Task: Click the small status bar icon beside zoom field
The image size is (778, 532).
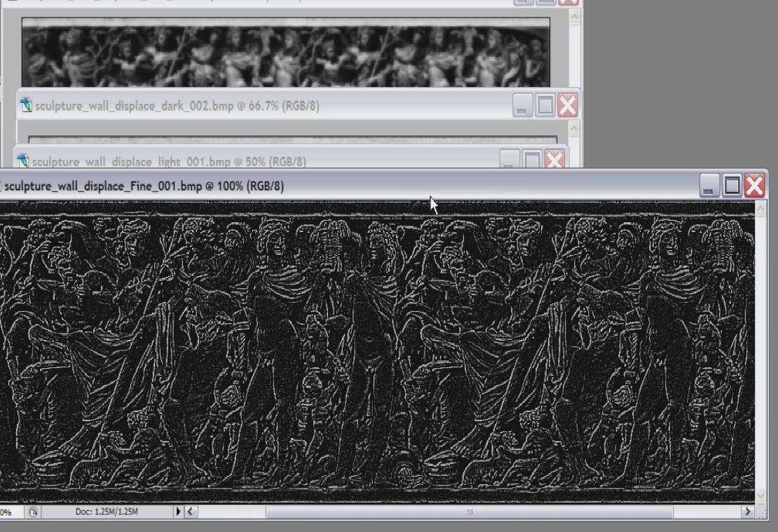Action: pos(33,512)
